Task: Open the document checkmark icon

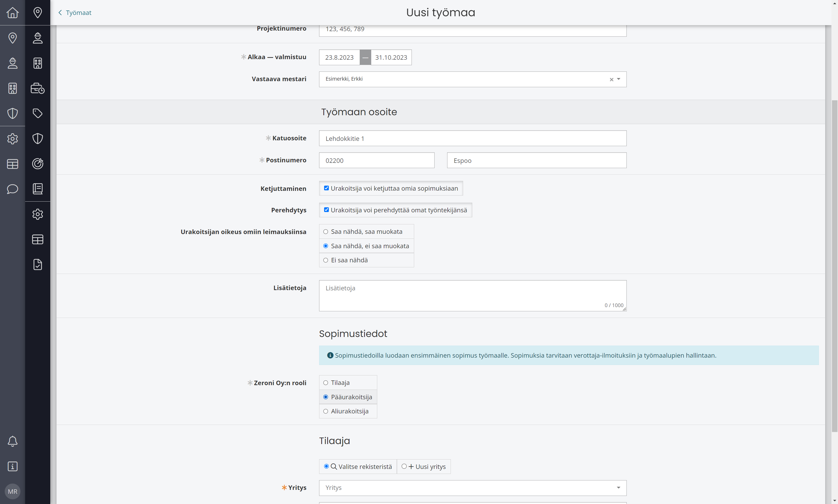Action: point(38,264)
